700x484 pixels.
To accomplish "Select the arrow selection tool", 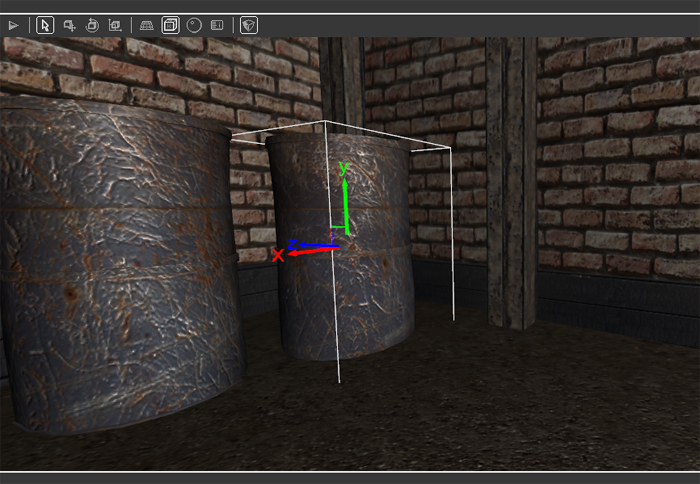I will tap(45, 25).
